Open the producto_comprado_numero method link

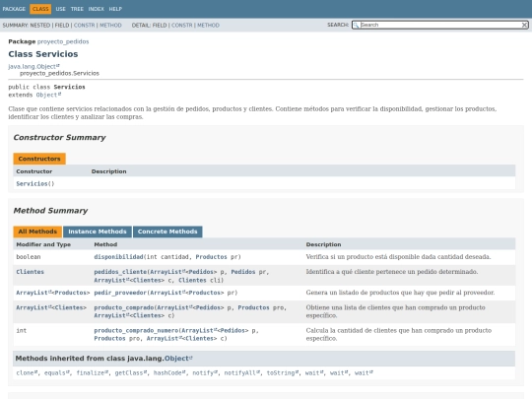[136, 330]
